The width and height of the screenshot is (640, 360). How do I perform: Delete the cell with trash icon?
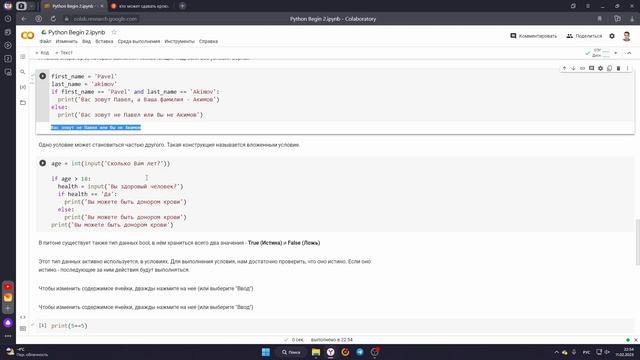pos(618,69)
